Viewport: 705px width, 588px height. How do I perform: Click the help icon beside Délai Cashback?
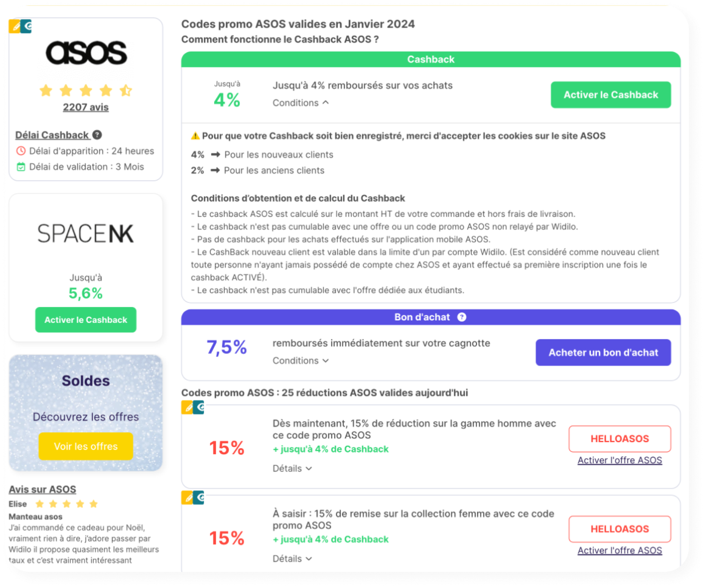[x=97, y=135]
